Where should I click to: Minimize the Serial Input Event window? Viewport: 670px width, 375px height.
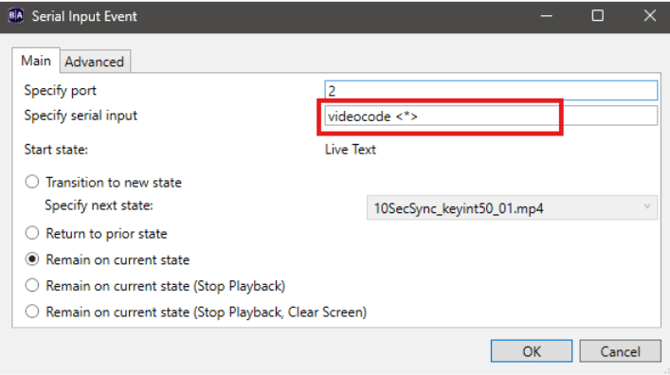[546, 16]
